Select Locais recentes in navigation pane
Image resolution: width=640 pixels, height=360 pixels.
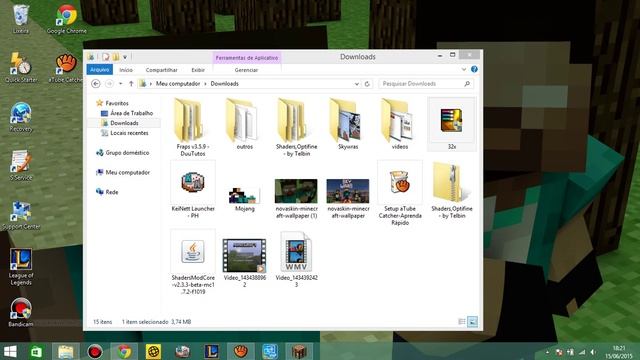click(129, 133)
